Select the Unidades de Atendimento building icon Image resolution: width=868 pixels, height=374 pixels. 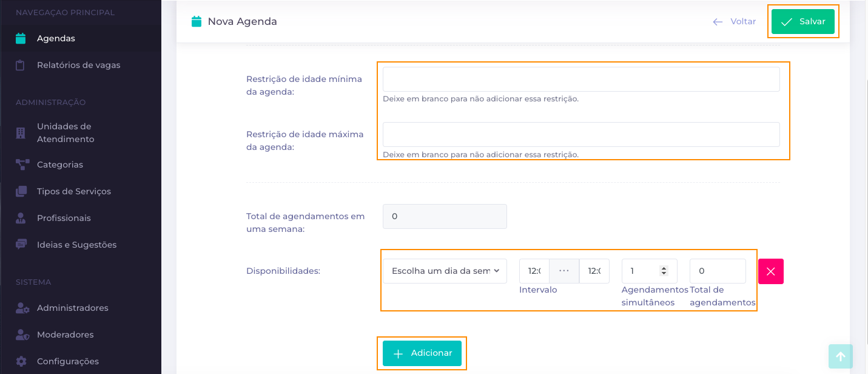point(21,132)
